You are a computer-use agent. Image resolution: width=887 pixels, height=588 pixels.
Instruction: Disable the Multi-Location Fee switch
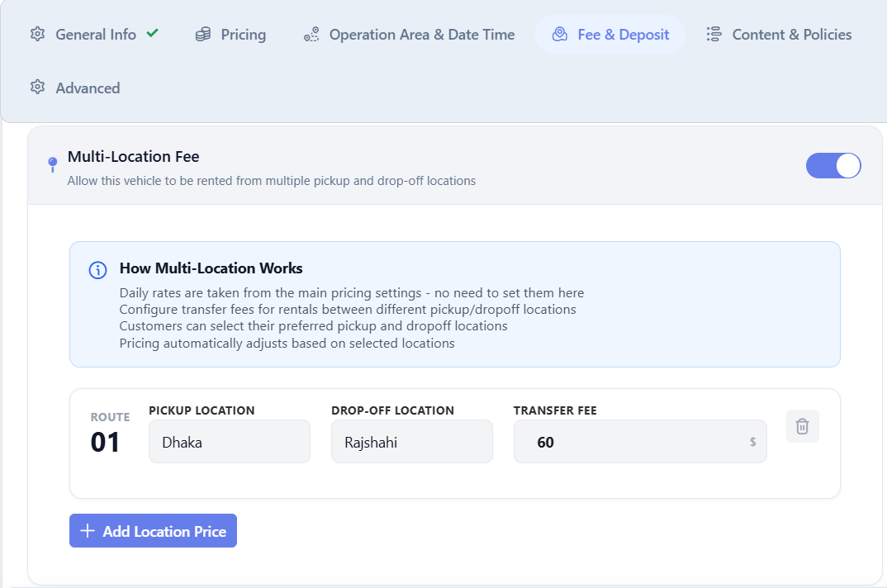[x=833, y=166]
